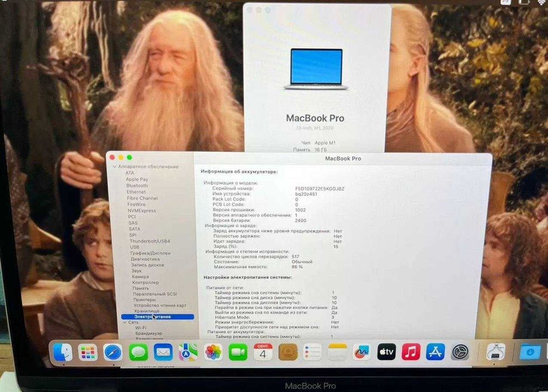The image size is (548, 392).
Task: Select SPI in the sidebar
Action: [133, 235]
